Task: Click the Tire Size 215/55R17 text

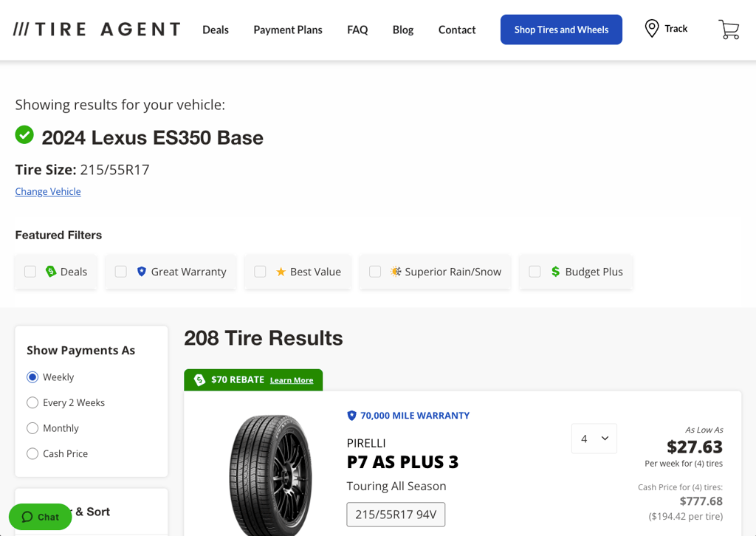Action: coord(83,170)
